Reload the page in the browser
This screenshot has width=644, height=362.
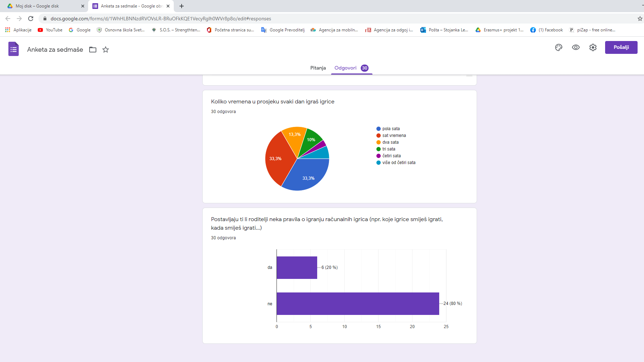pyautogui.click(x=31, y=19)
